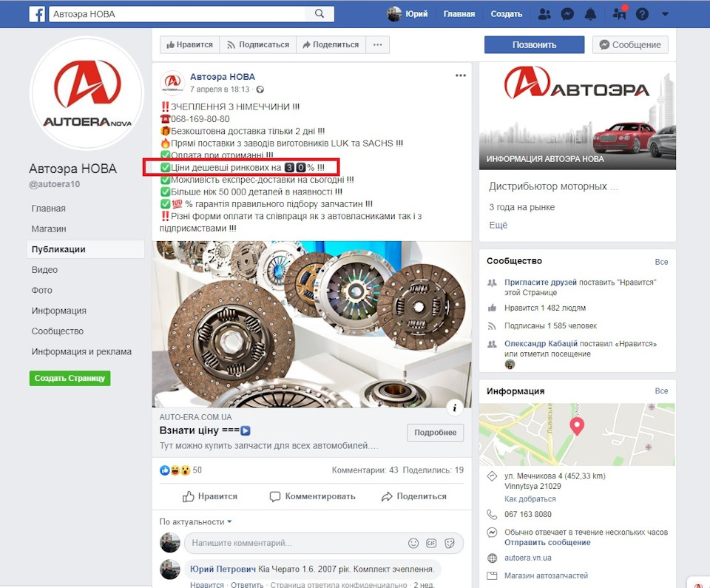Like the post with Нравится
This screenshot has height=588, width=710.
pyautogui.click(x=209, y=496)
